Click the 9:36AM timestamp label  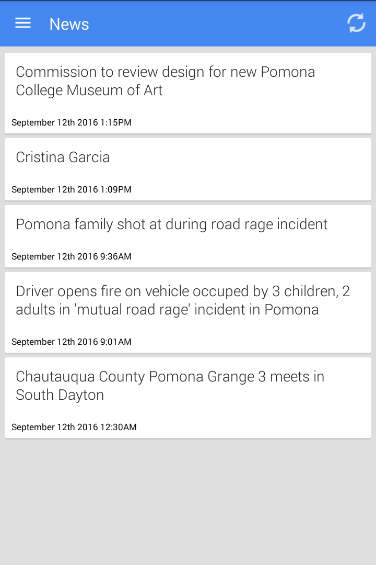71,257
